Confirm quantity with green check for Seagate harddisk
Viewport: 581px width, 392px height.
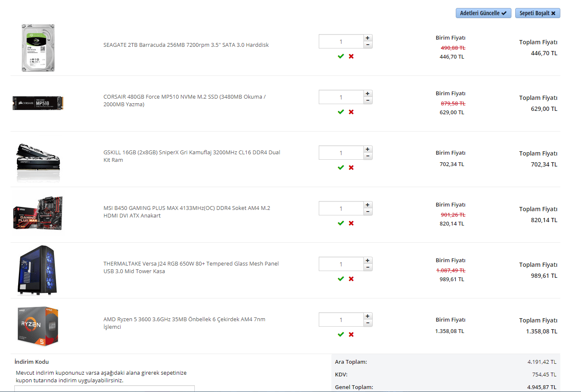tap(341, 56)
